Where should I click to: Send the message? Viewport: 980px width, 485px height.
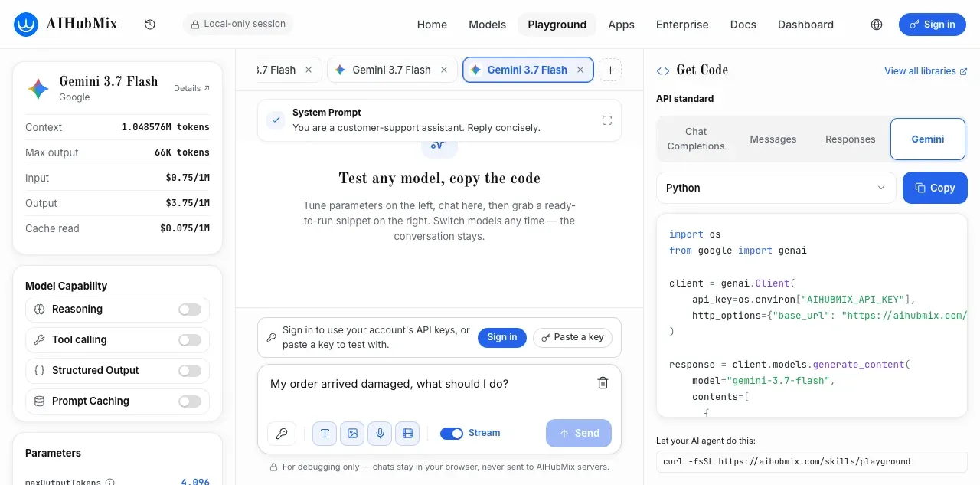tap(579, 434)
